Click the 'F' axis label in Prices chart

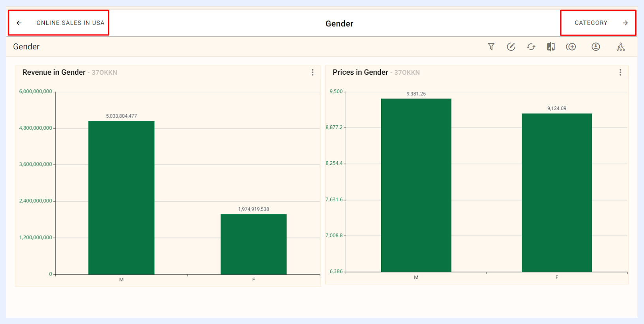pos(557,278)
